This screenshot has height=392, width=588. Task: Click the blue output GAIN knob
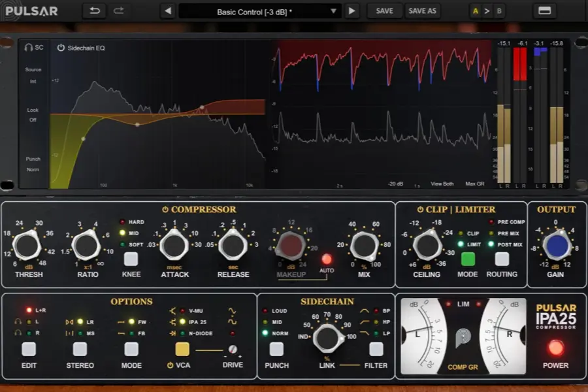coord(557,246)
